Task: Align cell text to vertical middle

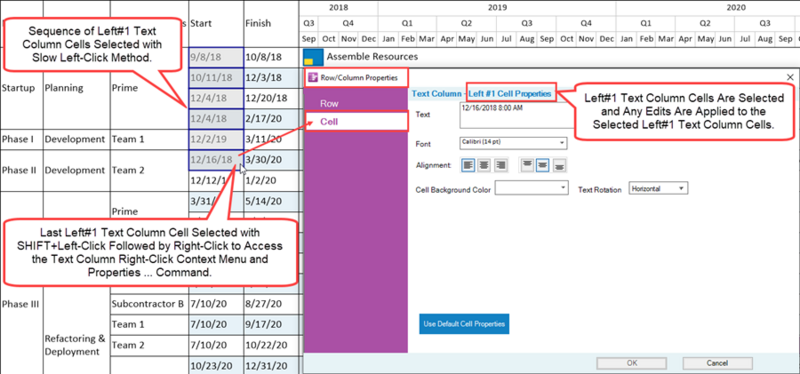Action: (x=543, y=165)
